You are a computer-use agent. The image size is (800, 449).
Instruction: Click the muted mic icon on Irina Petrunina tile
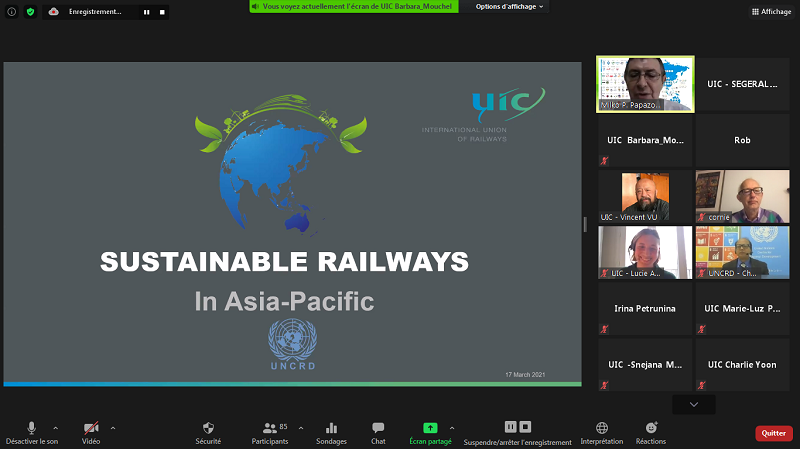click(604, 329)
